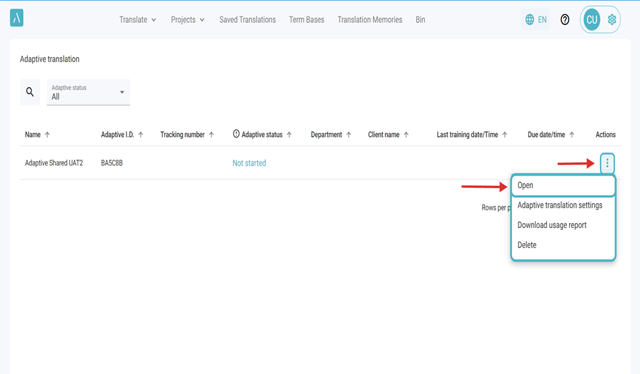
Task: Click the Adaptive Shared UAT2 name
Action: click(54, 163)
